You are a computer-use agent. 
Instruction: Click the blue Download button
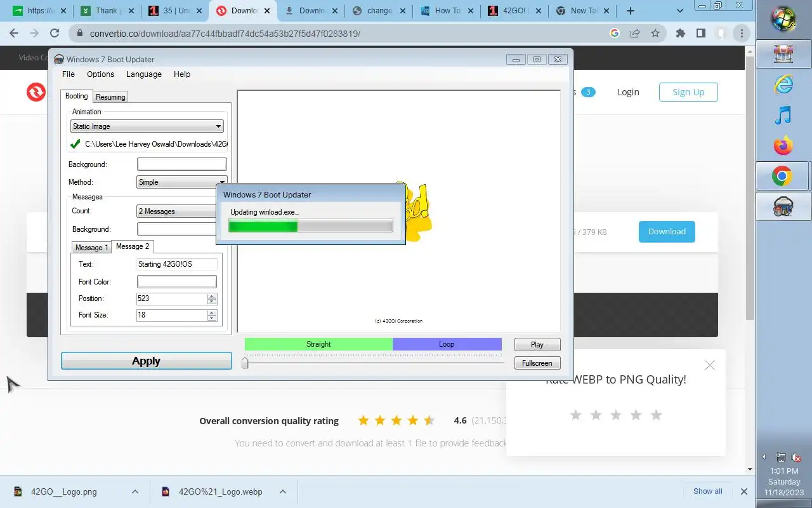pos(667,232)
